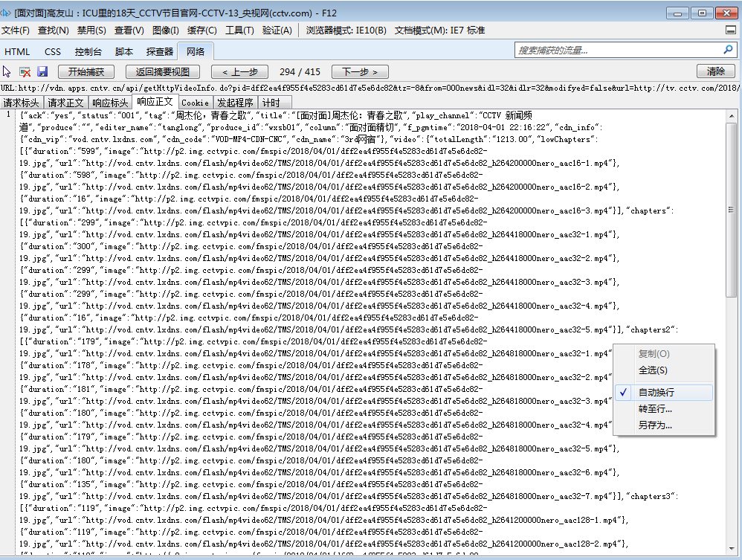Open the 请求标头 tab
This screenshot has height=560, width=742.
coord(22,102)
